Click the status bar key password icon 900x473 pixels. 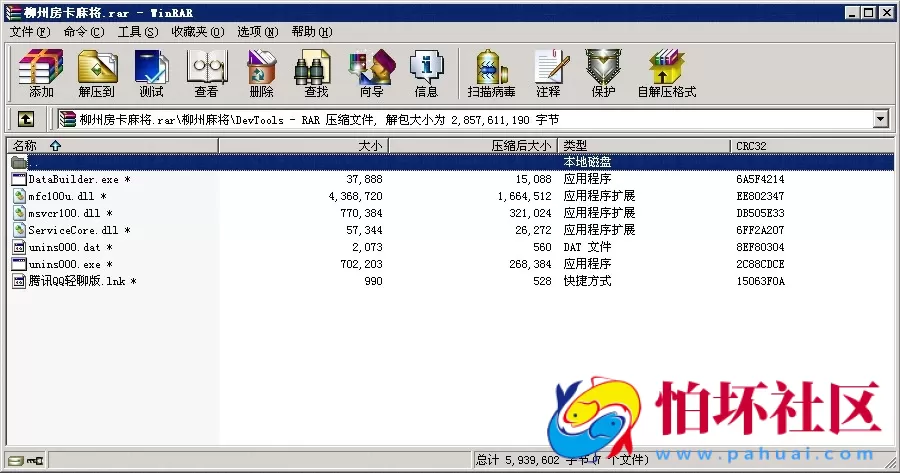point(35,460)
